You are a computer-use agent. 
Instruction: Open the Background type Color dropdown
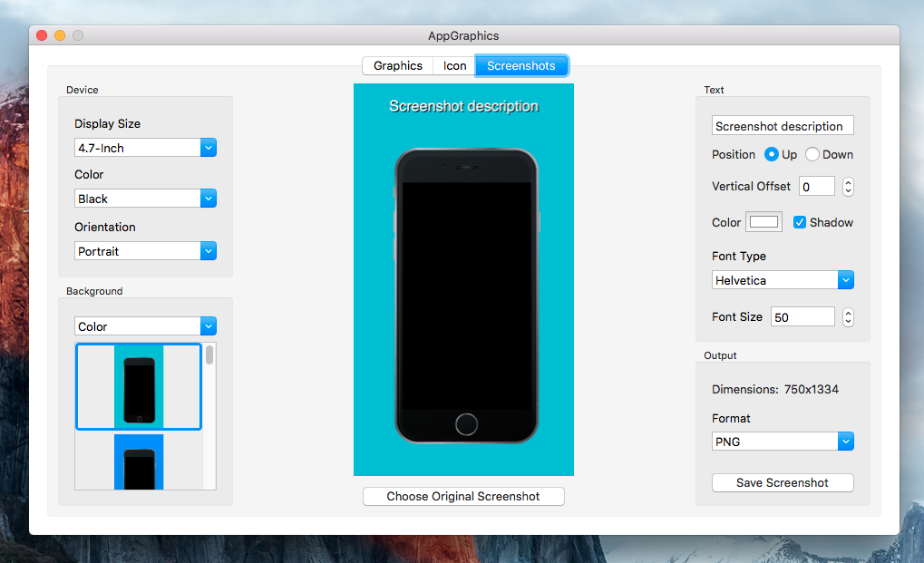point(145,326)
